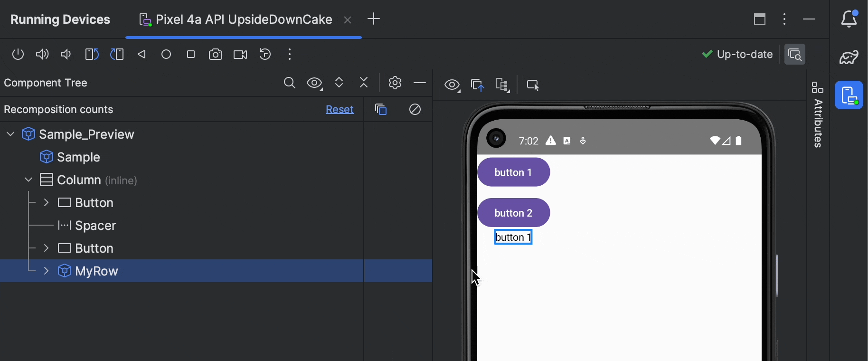The image size is (868, 361).
Task: Click the emulator Back navigation button
Action: [x=142, y=55]
